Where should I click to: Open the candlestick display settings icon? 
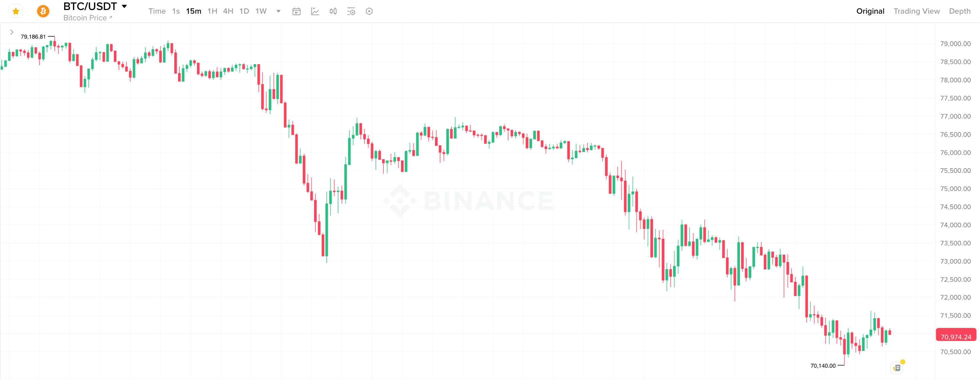coord(333,11)
